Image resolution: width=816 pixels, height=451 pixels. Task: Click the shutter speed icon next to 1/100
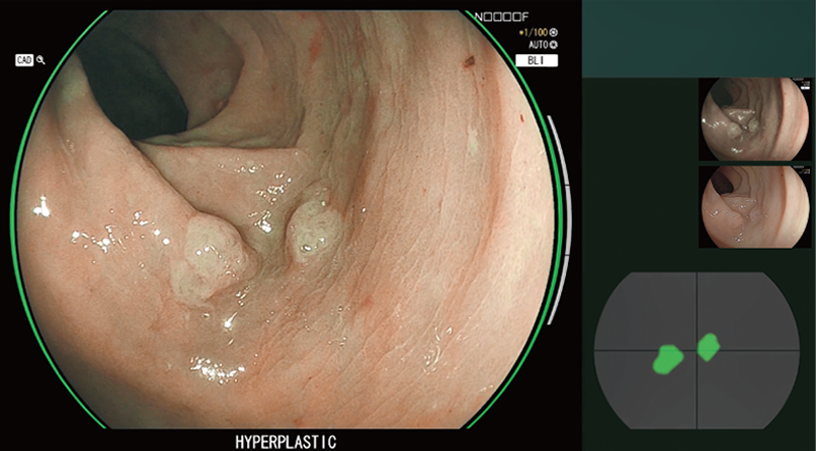pos(553,33)
